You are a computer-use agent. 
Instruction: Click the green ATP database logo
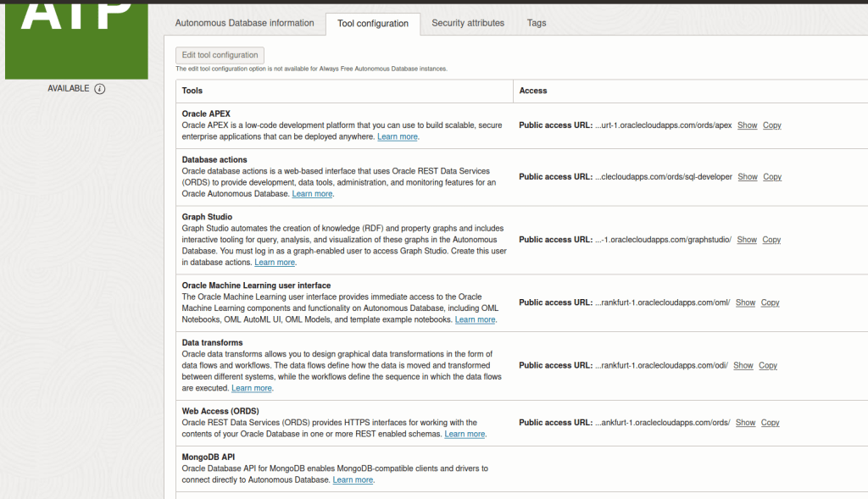pos(76,38)
